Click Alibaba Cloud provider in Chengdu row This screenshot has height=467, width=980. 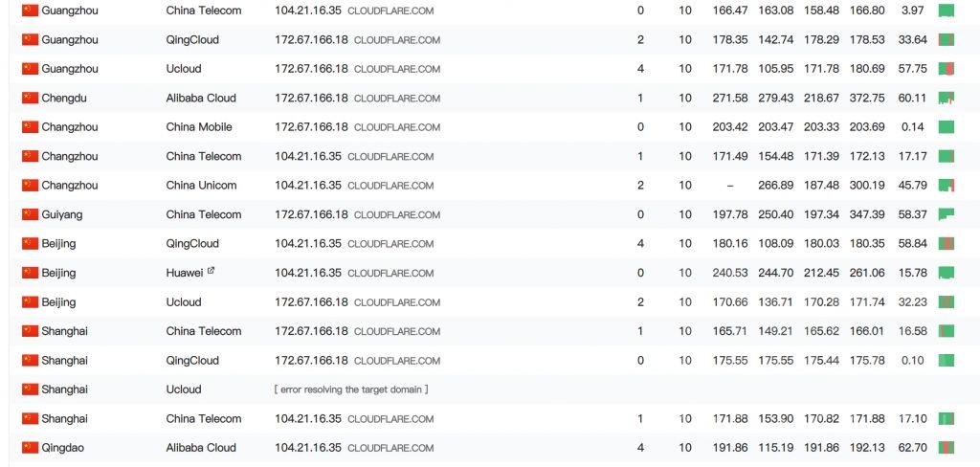tap(201, 98)
